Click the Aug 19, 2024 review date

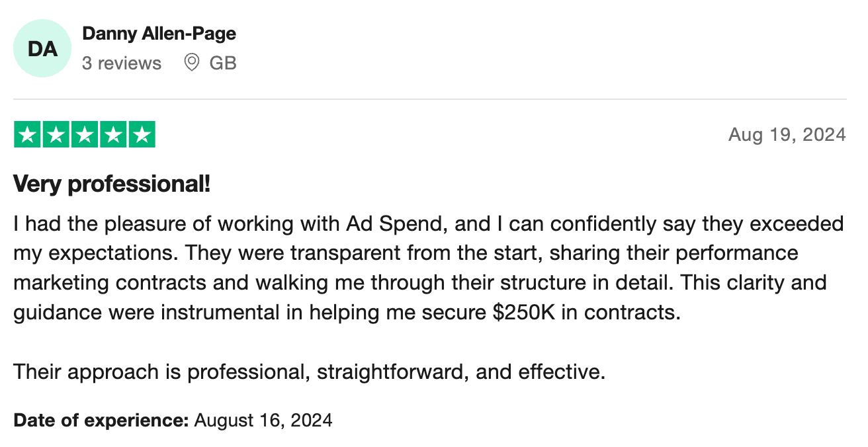click(x=787, y=135)
